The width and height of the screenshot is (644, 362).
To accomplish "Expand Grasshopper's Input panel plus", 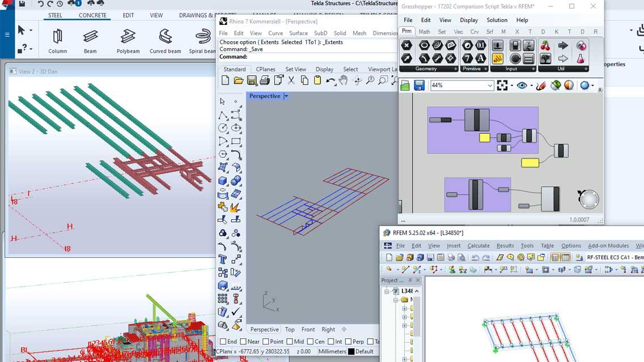I will point(533,69).
